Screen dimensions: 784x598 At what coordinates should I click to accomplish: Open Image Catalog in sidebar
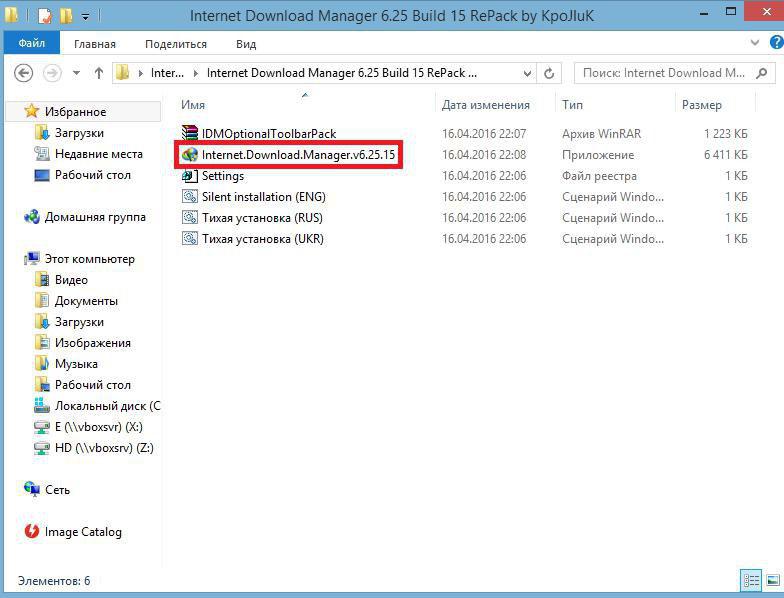tap(83, 532)
